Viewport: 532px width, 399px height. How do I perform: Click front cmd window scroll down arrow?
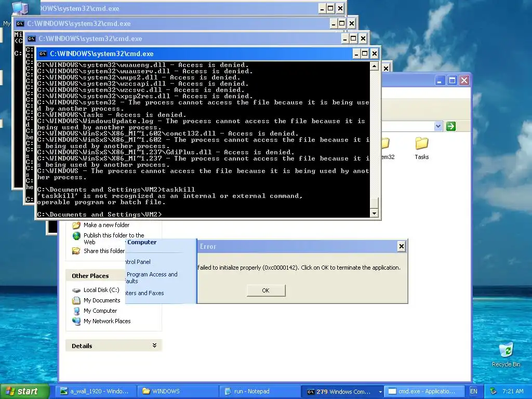(x=374, y=213)
